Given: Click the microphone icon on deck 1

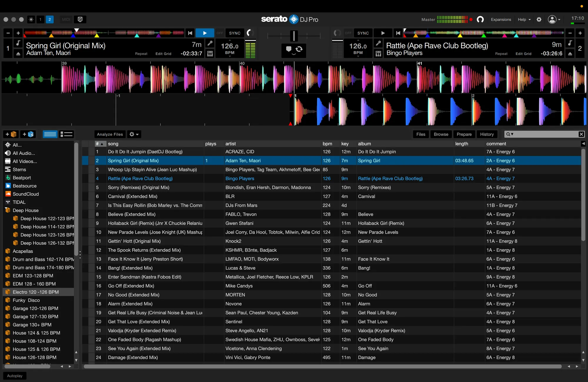Looking at the screenshot, I should (x=210, y=43).
